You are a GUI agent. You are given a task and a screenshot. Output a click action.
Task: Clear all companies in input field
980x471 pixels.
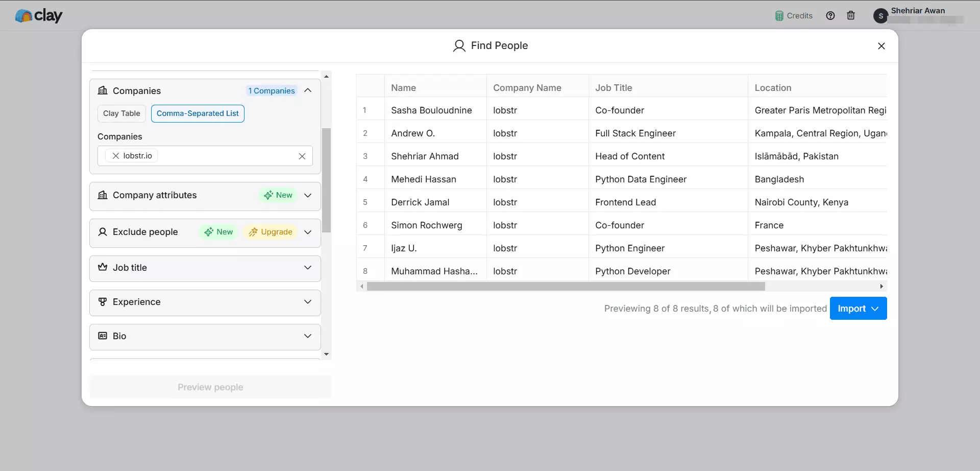[x=302, y=156]
